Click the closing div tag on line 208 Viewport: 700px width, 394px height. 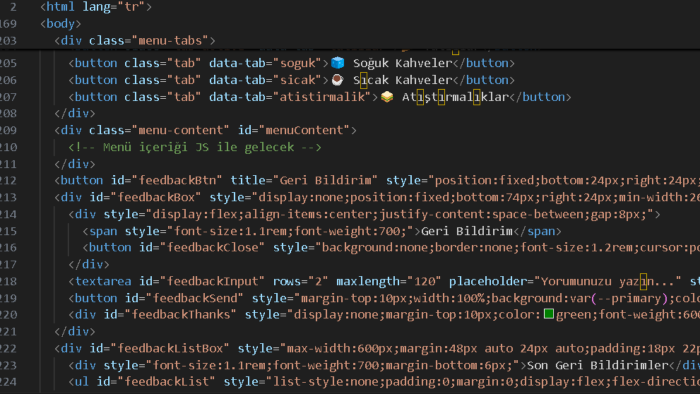coord(75,113)
